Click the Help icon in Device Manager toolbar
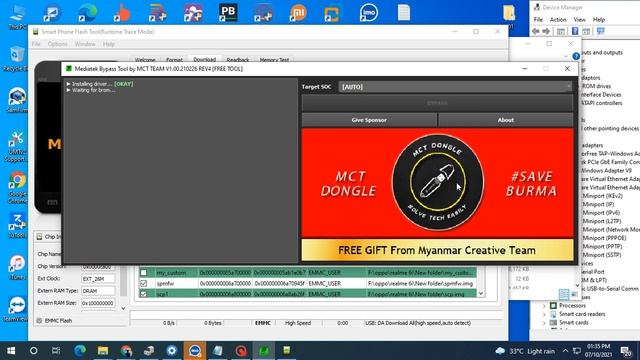 pos(575,31)
